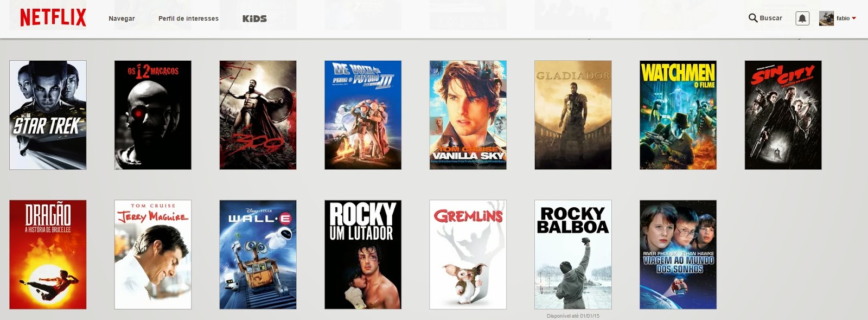Open the Navegar menu
Viewport: 868px width, 320px height.
point(122,18)
